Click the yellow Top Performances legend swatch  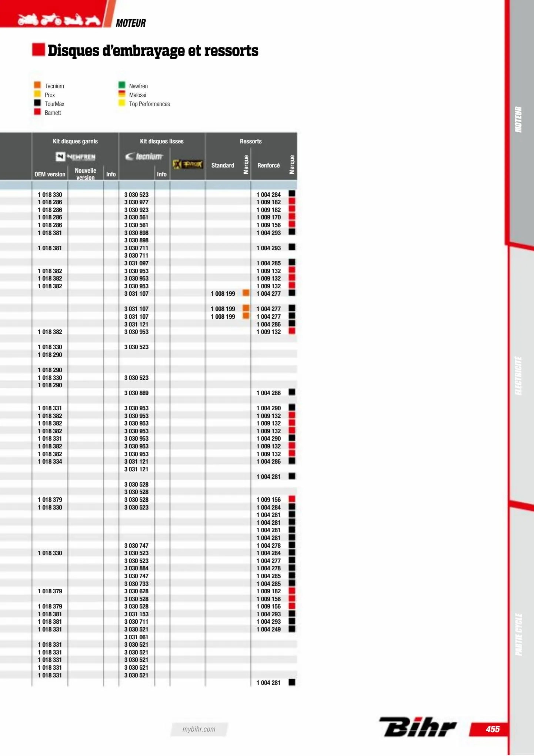point(122,103)
